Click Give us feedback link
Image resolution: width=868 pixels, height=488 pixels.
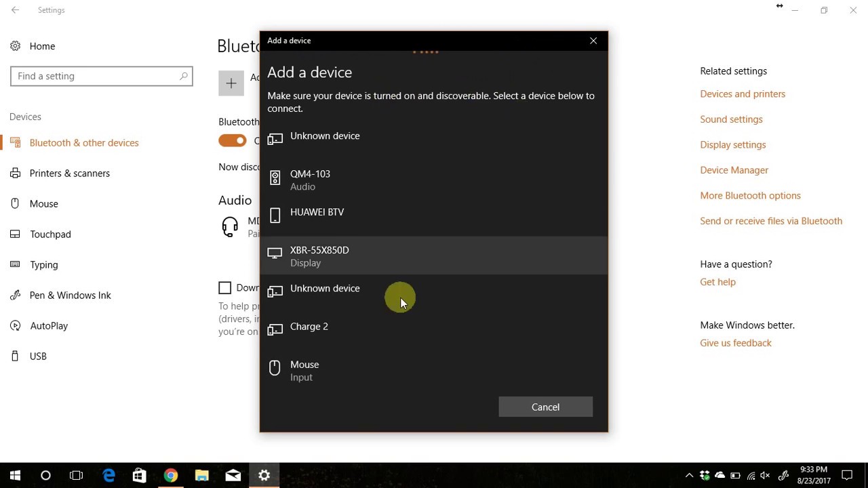(736, 343)
